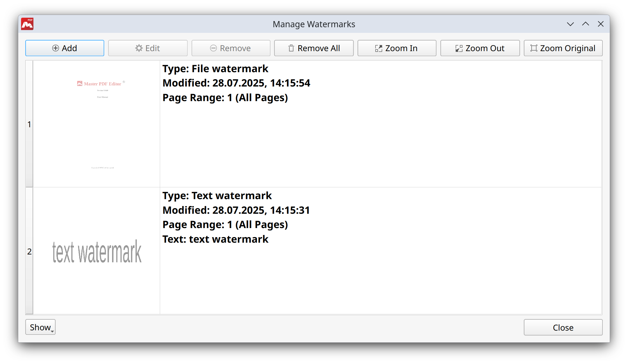Click 'Type: Text watermark' text
628x364 pixels.
pyautogui.click(x=217, y=196)
